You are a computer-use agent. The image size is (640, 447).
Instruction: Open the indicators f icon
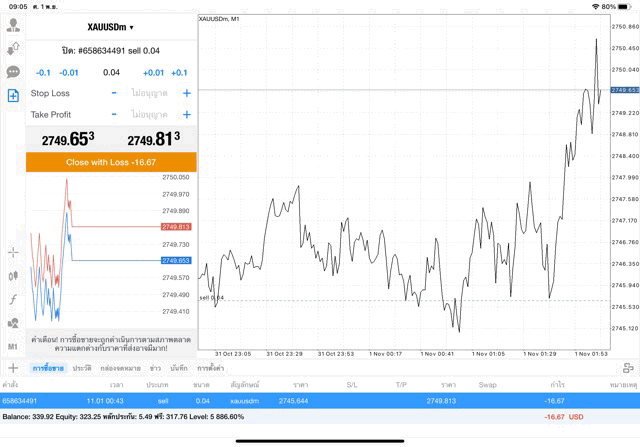[x=13, y=299]
